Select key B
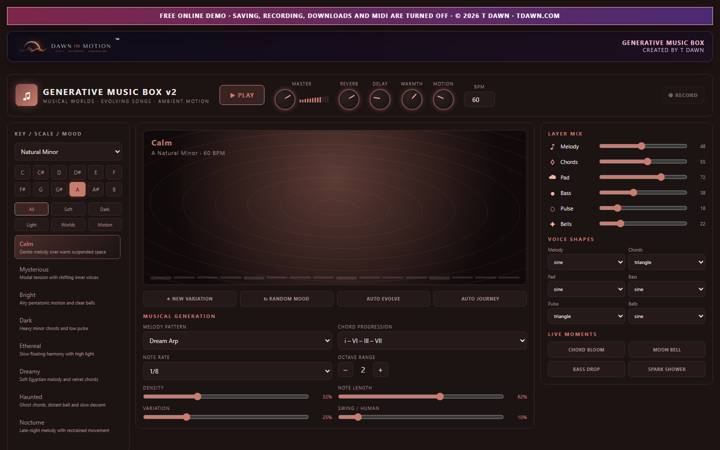 coord(114,189)
